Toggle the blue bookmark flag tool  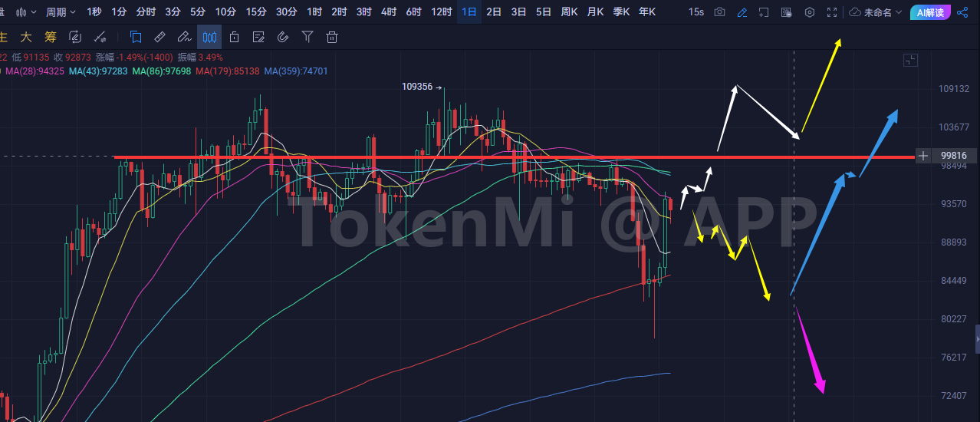136,37
